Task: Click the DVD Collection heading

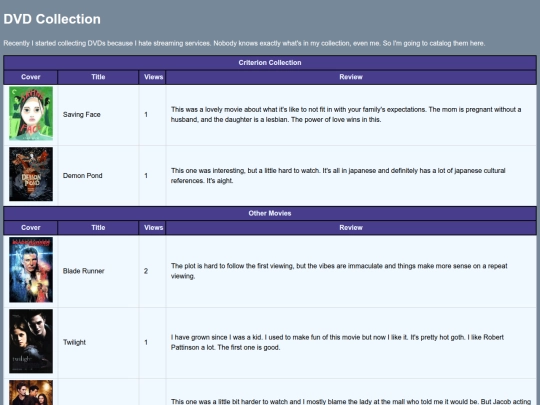Action: pyautogui.click(x=52, y=19)
